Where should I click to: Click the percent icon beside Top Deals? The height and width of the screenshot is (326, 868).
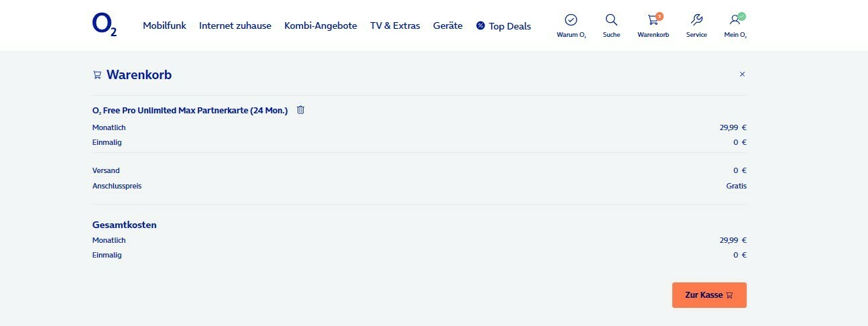[481, 25]
